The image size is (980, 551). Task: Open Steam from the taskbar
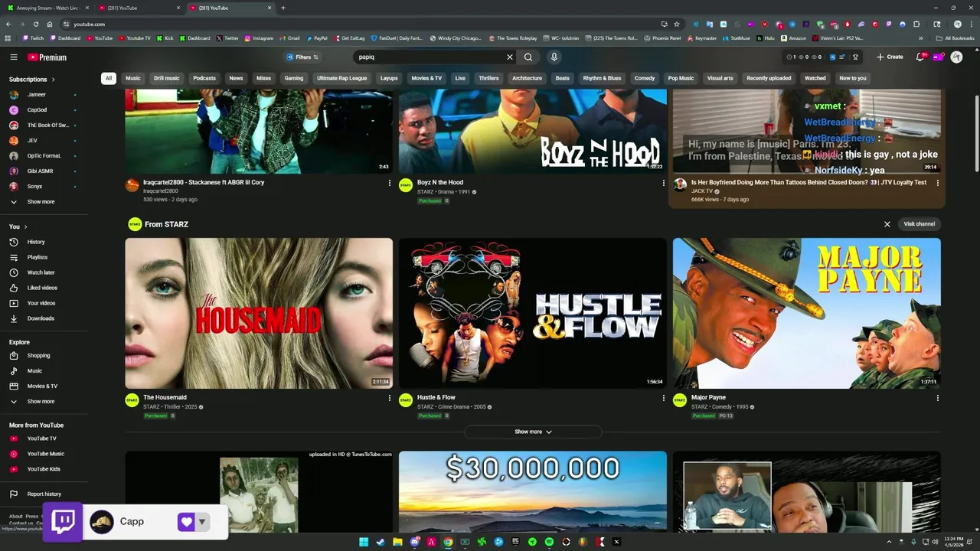pos(381,542)
